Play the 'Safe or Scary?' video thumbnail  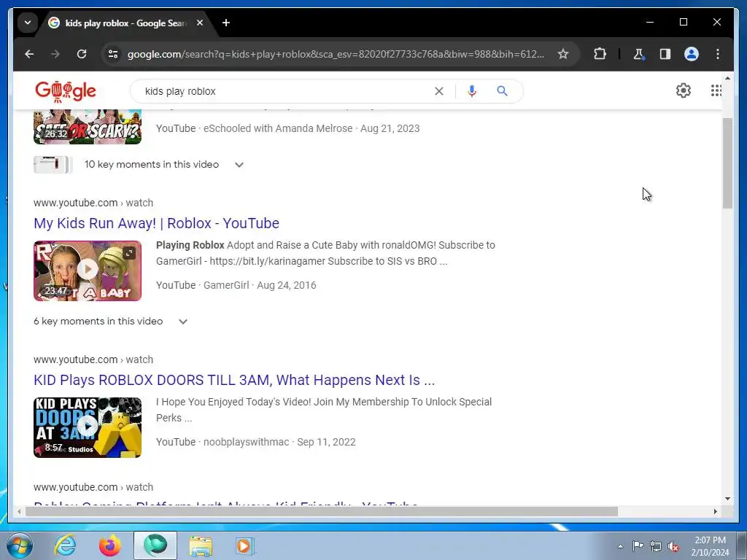tap(88, 127)
